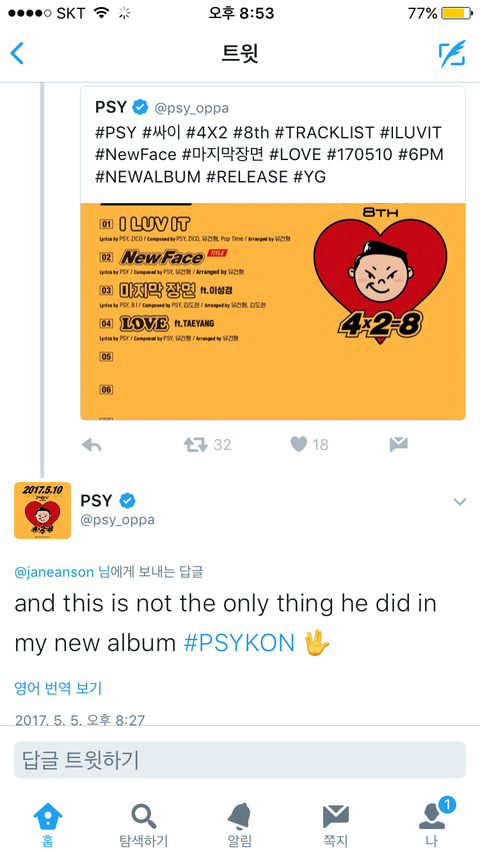Viewport: 480px width, 854px height.
Task: Switch to the Home tab
Action: click(x=48, y=825)
